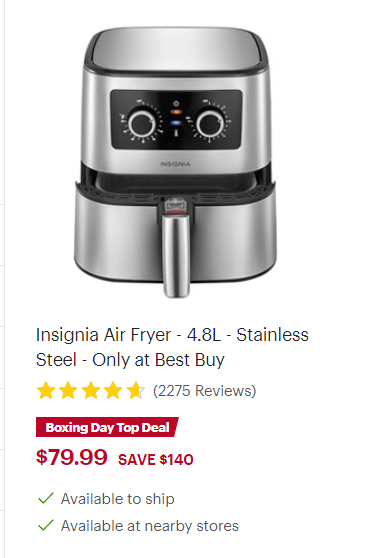The image size is (388, 558).
Task: Click the green checkmark beside Available to ship
Action: click(x=46, y=498)
